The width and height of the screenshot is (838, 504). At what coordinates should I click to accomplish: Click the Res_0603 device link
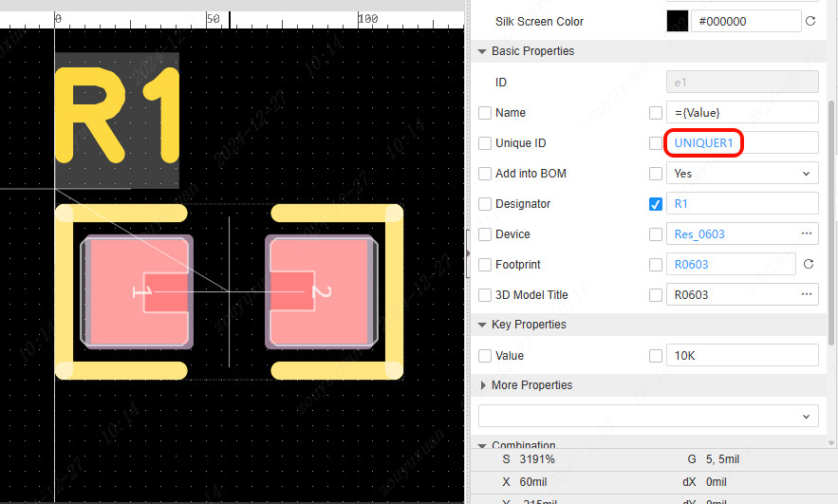699,234
